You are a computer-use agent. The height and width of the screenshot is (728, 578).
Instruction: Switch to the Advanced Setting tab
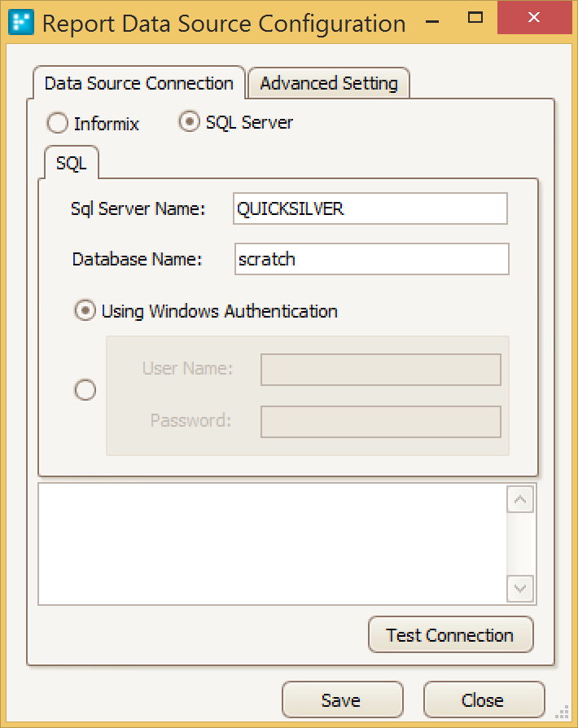point(328,83)
